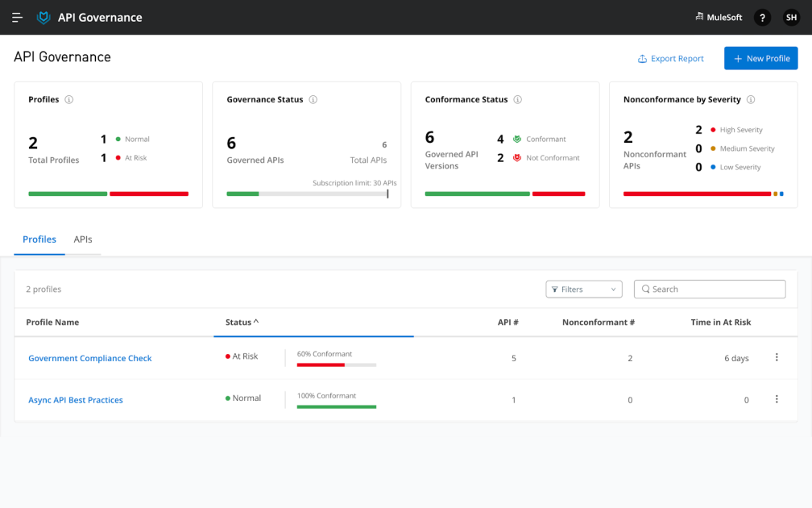Click the search magnifier icon

pyautogui.click(x=645, y=289)
